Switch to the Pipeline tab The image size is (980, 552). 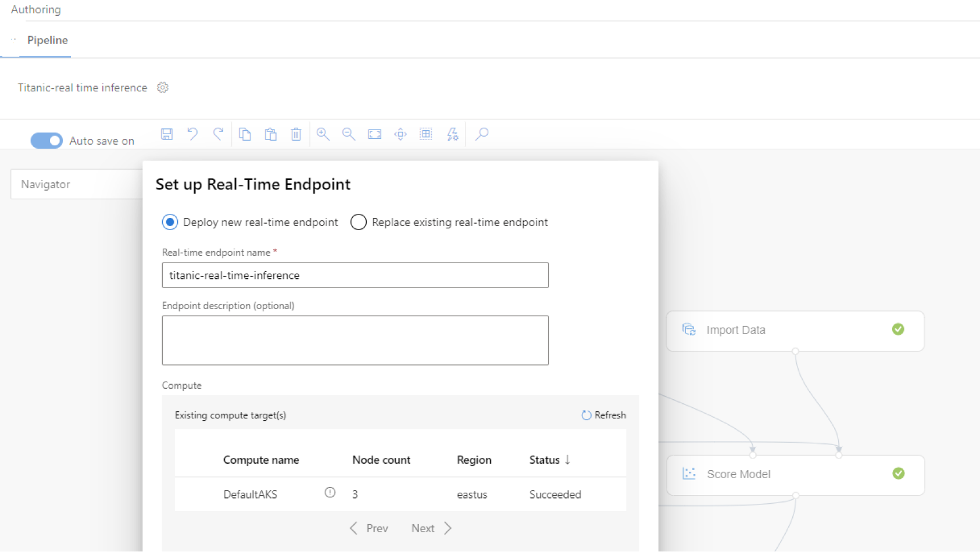47,40
